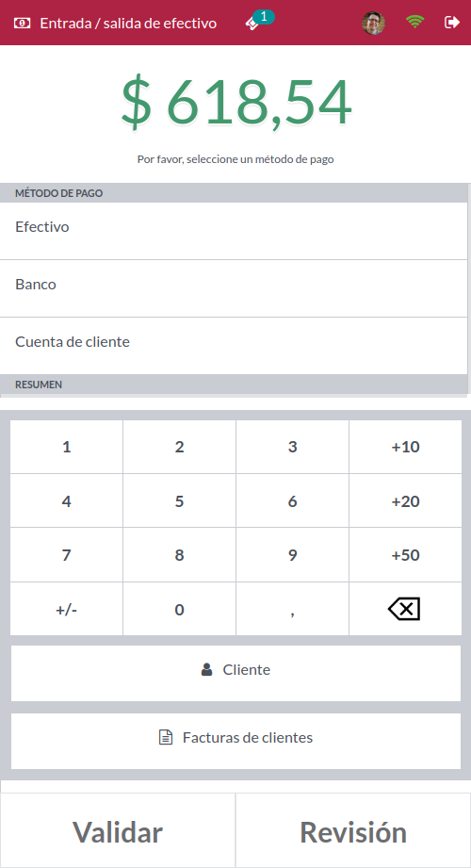Image resolution: width=471 pixels, height=868 pixels.
Task: Click the Validar button
Action: [118, 830]
